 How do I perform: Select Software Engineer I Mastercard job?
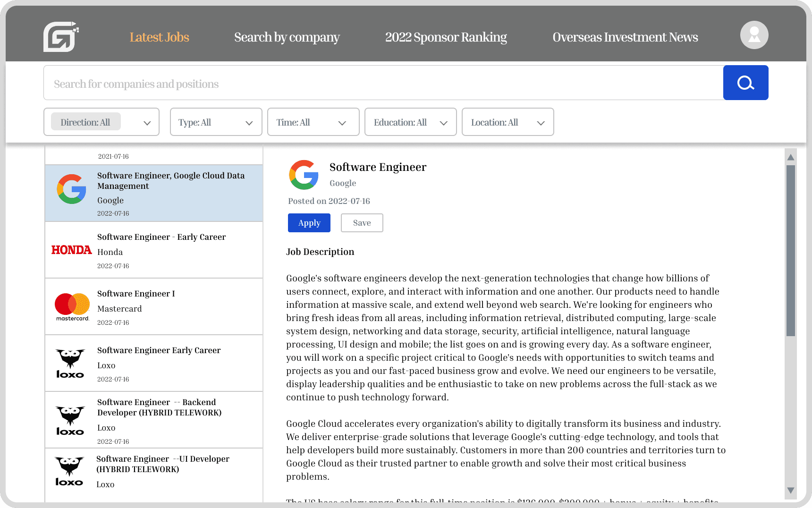tap(154, 306)
